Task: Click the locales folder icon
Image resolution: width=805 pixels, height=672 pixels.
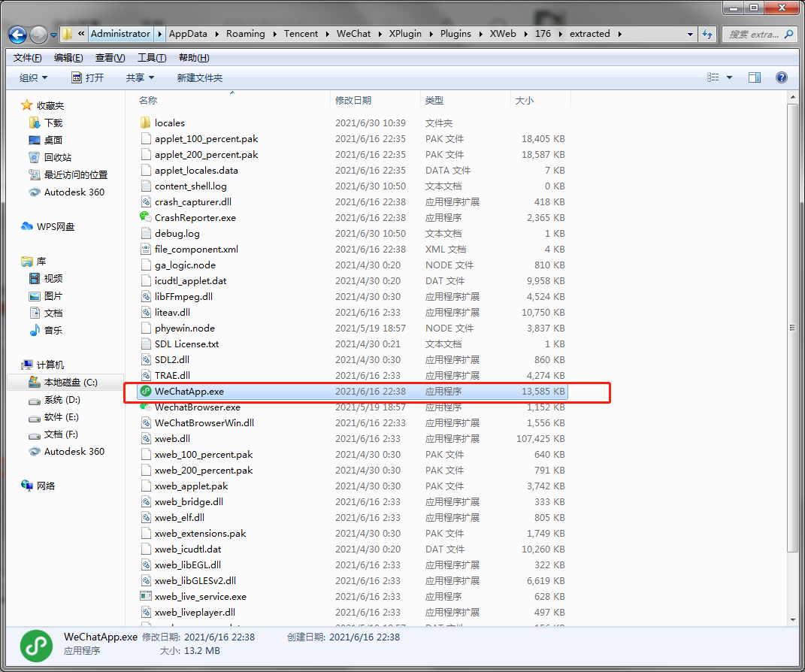Action: 146,123
